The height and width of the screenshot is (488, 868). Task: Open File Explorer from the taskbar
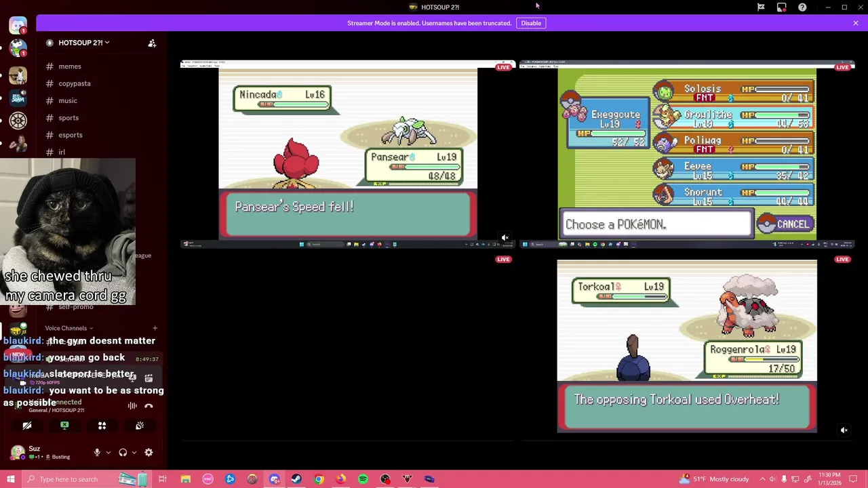tap(185, 479)
